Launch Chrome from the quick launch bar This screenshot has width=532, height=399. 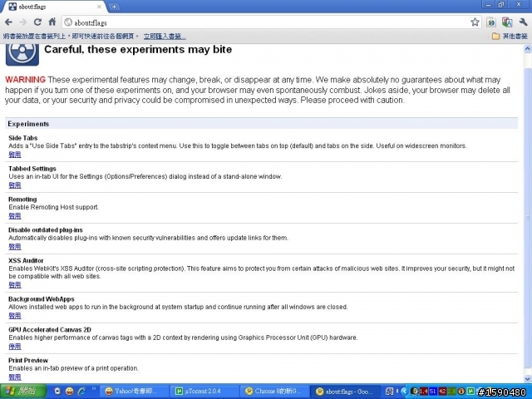tap(57, 392)
